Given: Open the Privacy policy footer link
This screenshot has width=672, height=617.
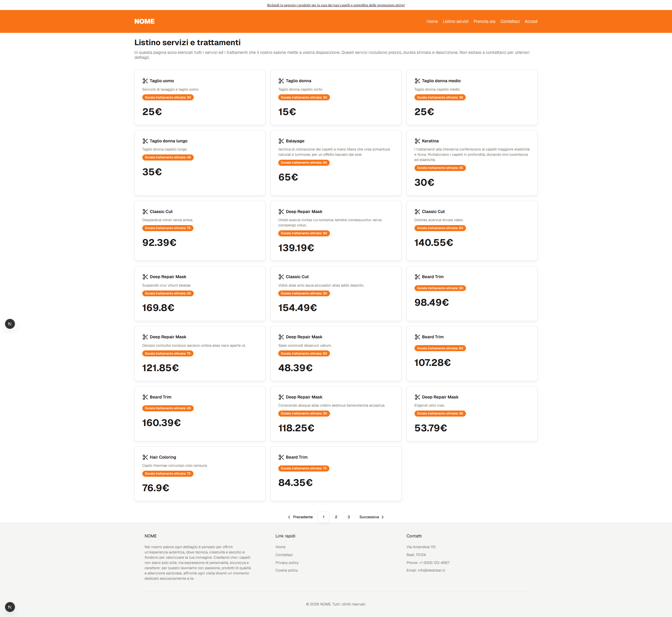Looking at the screenshot, I should (x=287, y=563).
